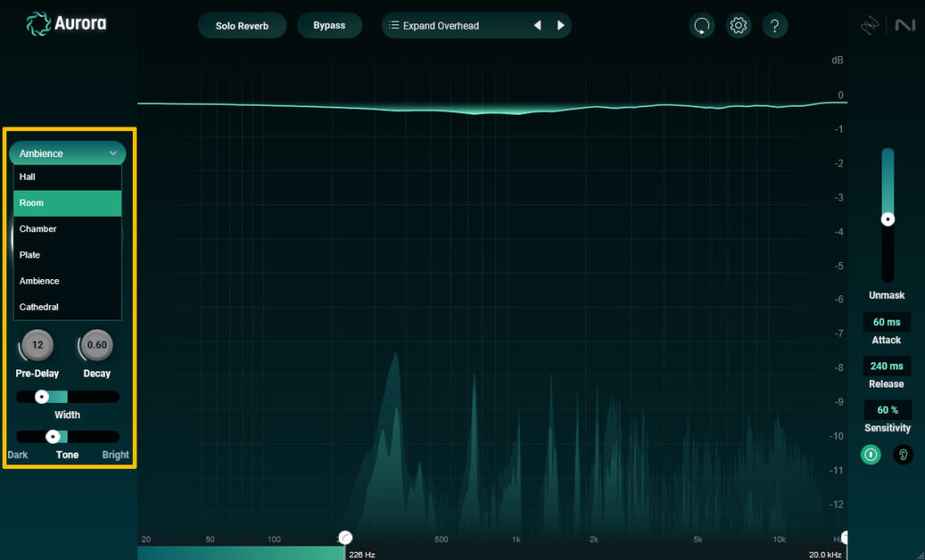Click the Decay knob
The height and width of the screenshot is (560, 925).
pos(97,345)
